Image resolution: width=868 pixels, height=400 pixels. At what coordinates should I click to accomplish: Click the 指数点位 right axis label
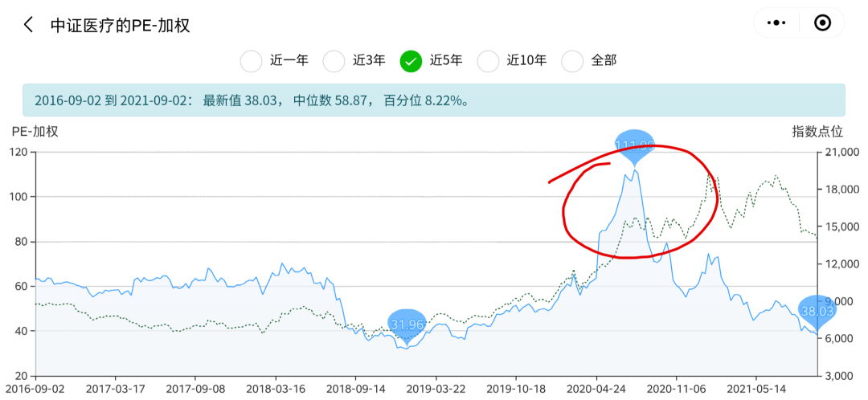[817, 132]
